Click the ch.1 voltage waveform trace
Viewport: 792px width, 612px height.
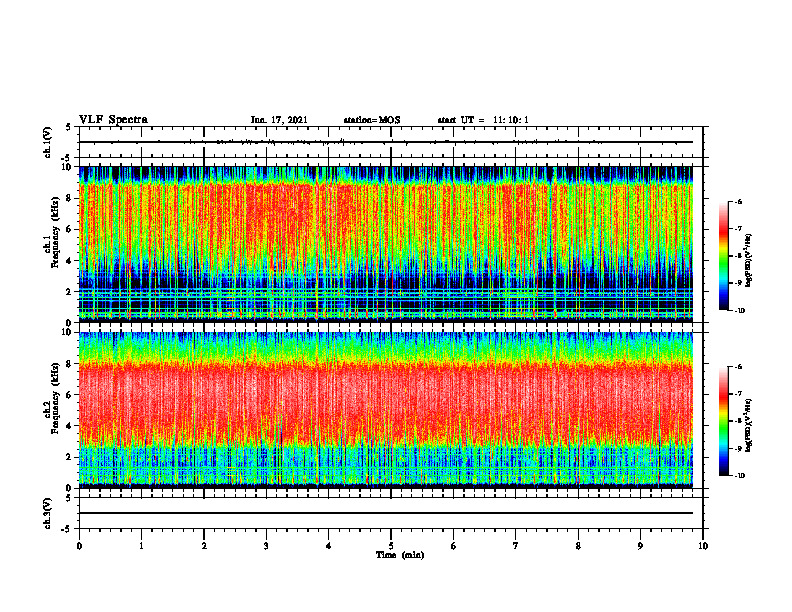(x=385, y=142)
